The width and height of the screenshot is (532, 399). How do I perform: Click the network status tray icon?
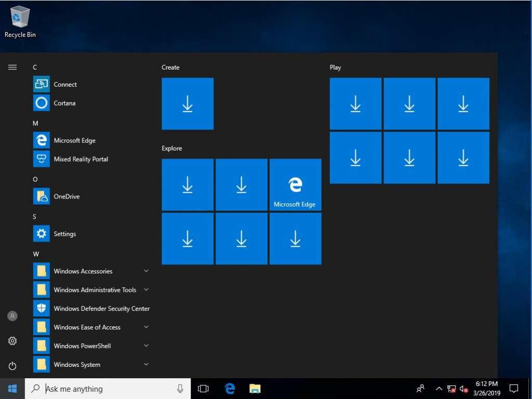pos(451,389)
